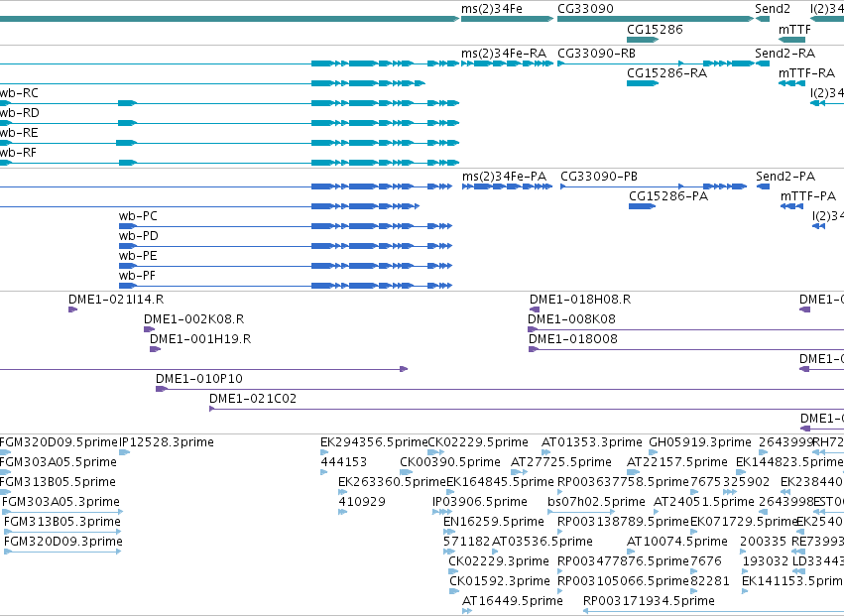Click EST RP003138789.5prime label
This screenshot has height=616, width=844.
coord(623,523)
